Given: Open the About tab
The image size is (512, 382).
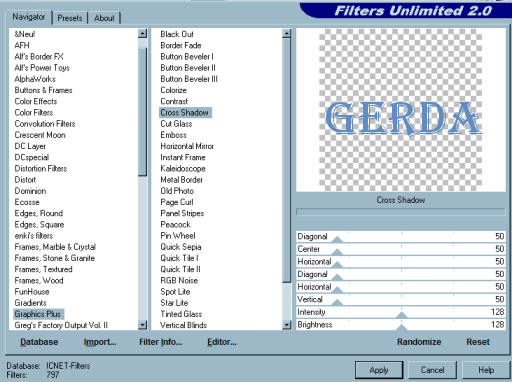Looking at the screenshot, I should click(x=104, y=18).
